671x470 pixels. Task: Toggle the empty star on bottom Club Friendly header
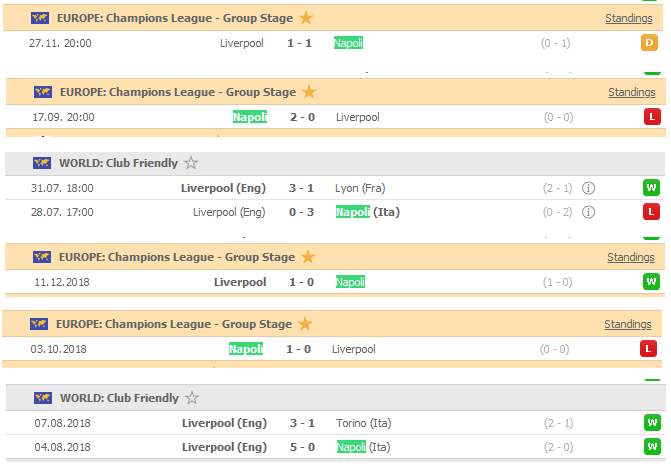[x=192, y=398]
